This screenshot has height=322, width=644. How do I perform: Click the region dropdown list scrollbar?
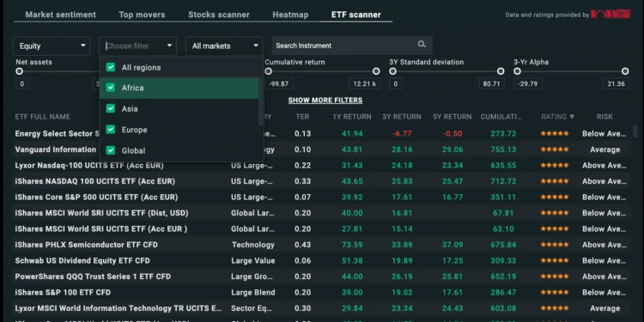tap(260, 101)
